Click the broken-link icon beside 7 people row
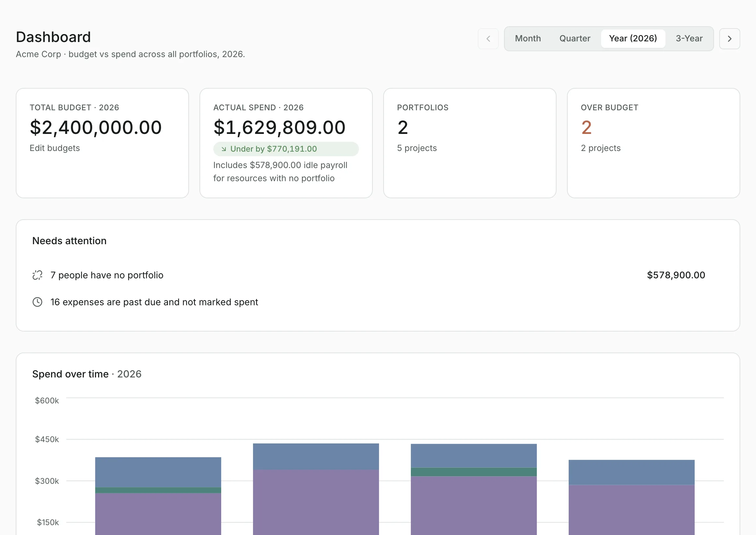Viewport: 756px width, 535px height. (x=37, y=275)
